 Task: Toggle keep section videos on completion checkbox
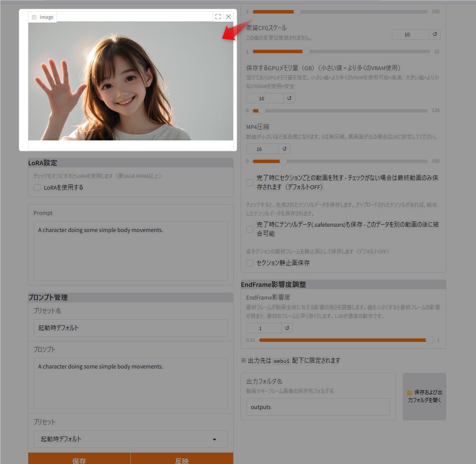pos(250,183)
